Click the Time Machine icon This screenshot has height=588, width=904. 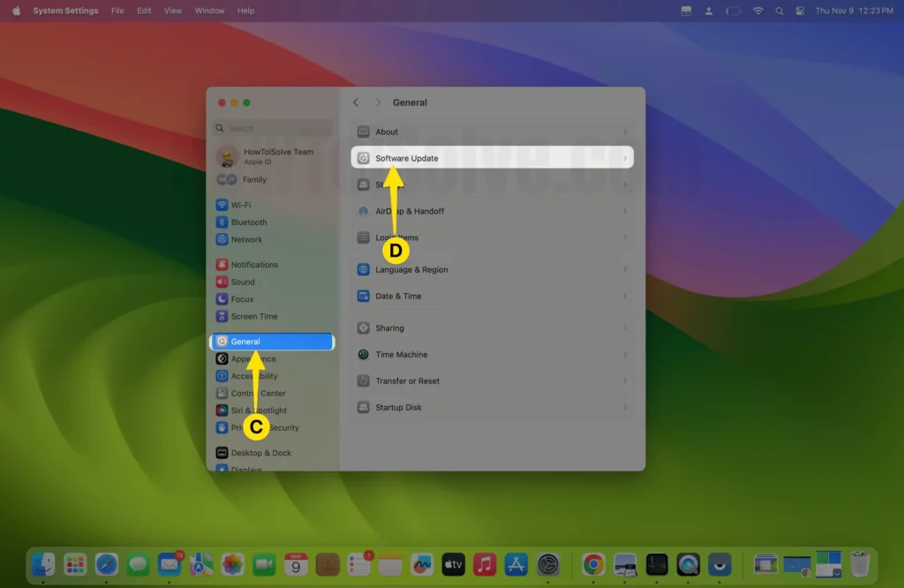tap(364, 355)
